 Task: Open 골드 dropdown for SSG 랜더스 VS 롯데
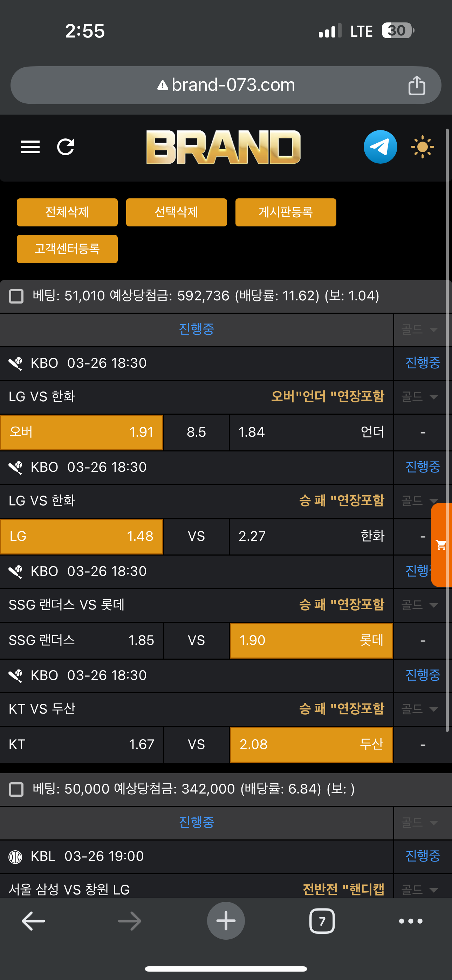419,605
